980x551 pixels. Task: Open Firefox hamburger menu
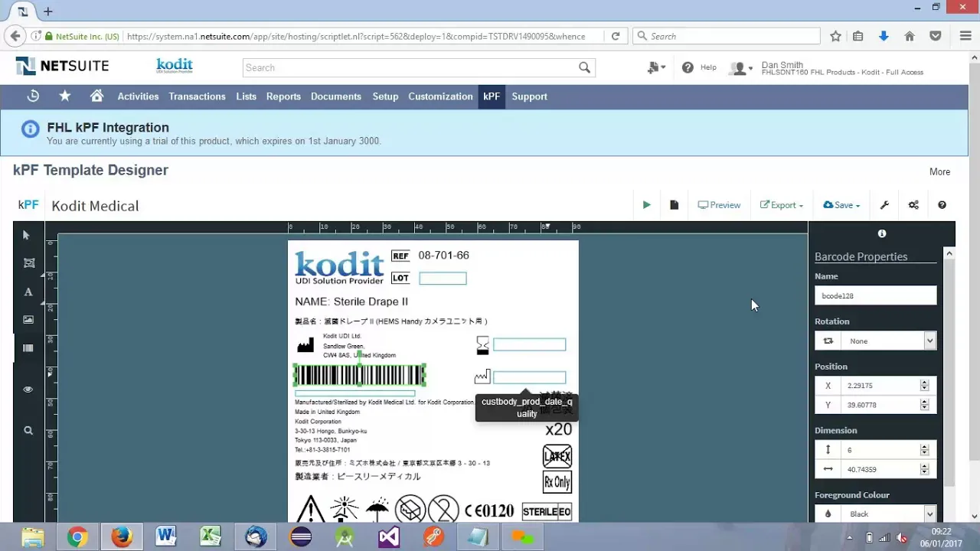965,36
